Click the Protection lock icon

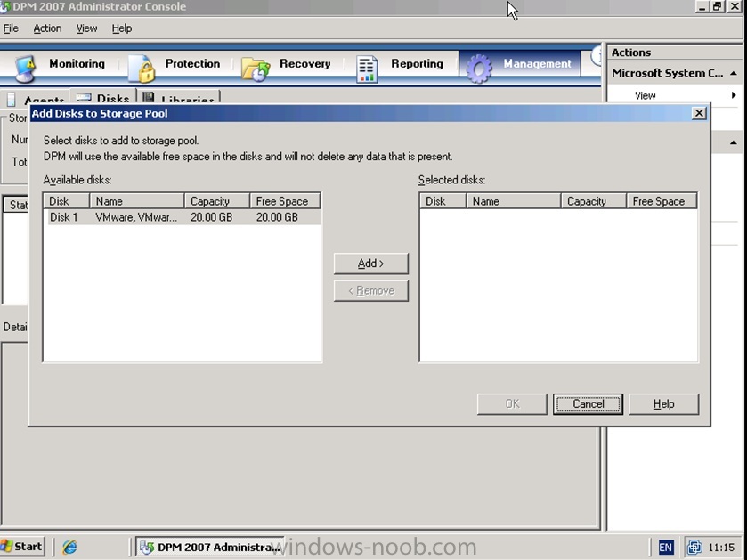tap(142, 68)
